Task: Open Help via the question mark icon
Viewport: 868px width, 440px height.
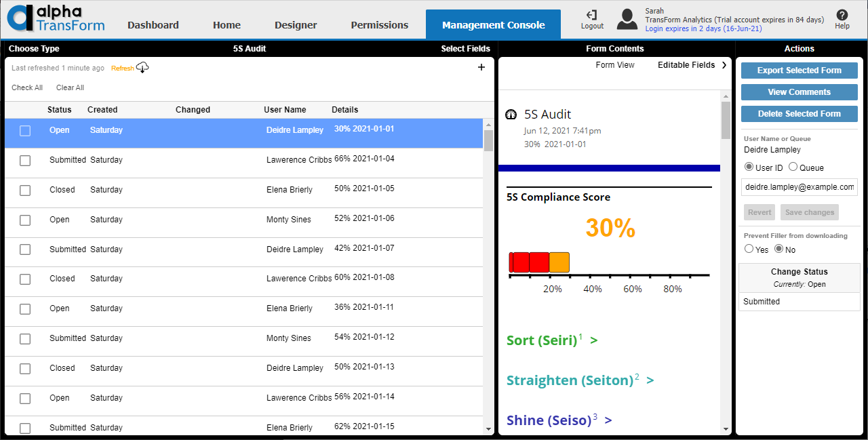Action: (x=842, y=16)
